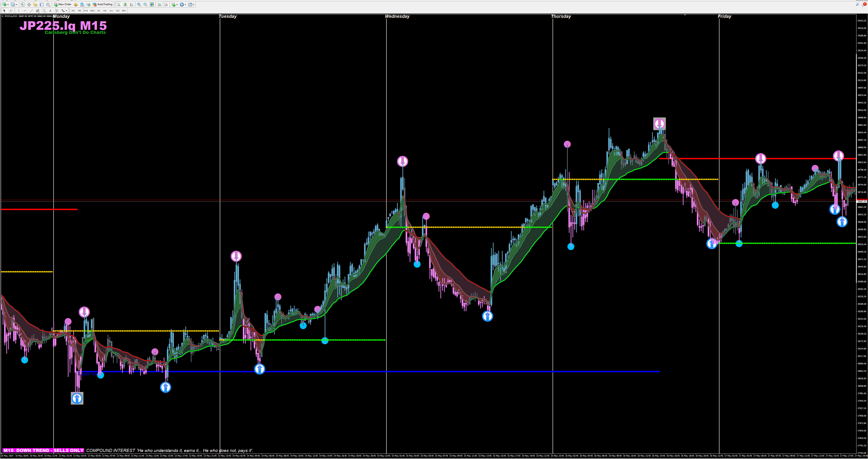Open the Market Watch window icon
Viewport: 868px width, 459px height.
[23, 4]
